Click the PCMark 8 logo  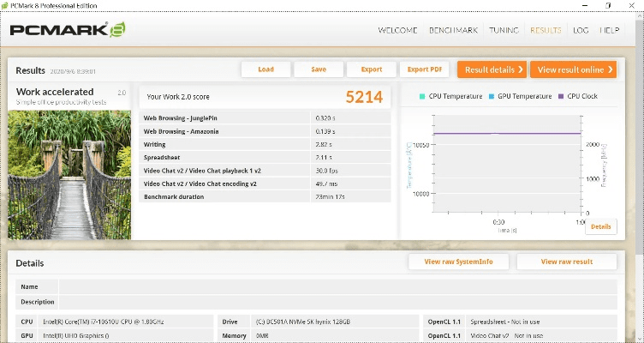(x=68, y=31)
